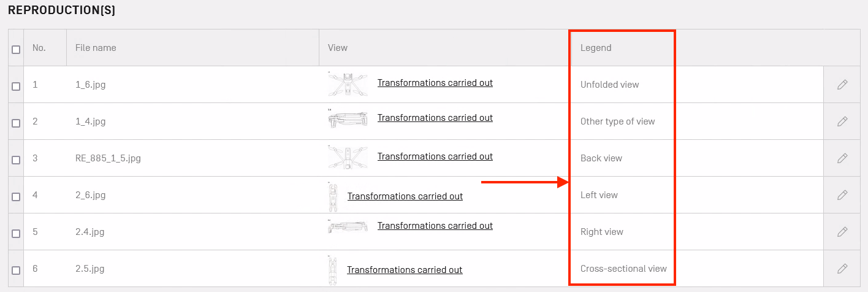Select checkbox for row 3 RE_885_1_5.jpg
868x292 pixels.
16,160
